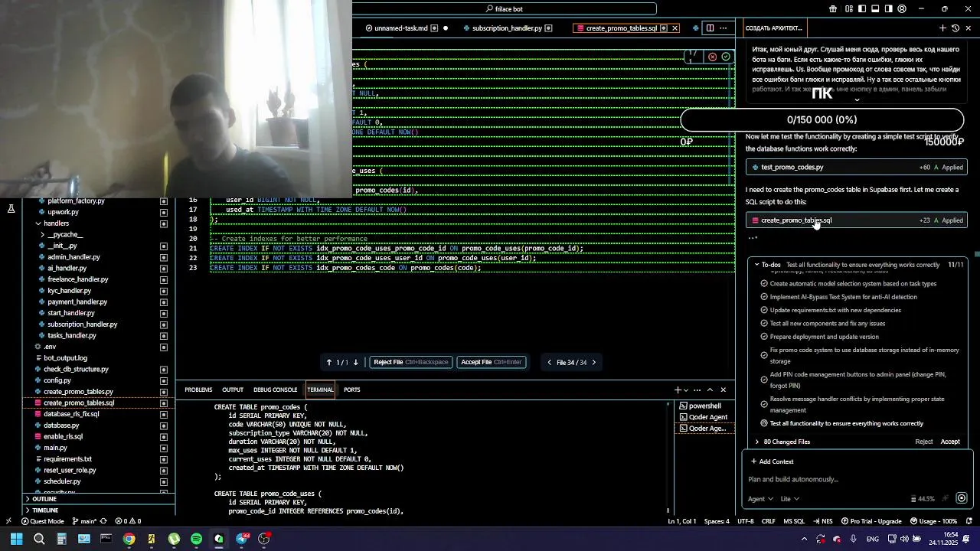Viewport: 980px width, 551px height.
Task: Stop the running agent task
Action: [962, 499]
